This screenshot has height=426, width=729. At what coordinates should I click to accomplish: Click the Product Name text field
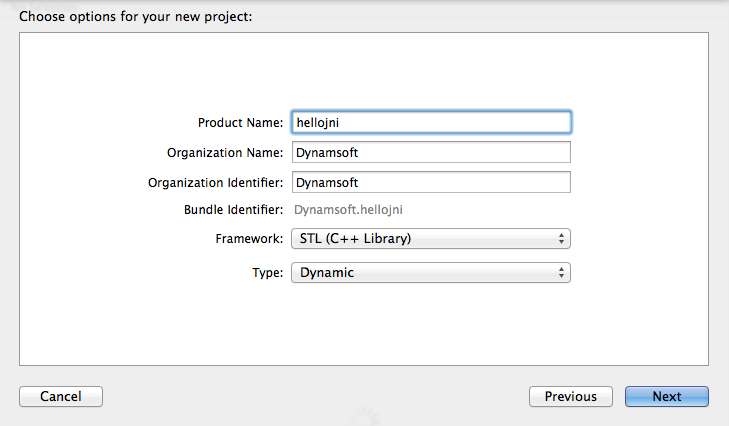(x=430, y=122)
